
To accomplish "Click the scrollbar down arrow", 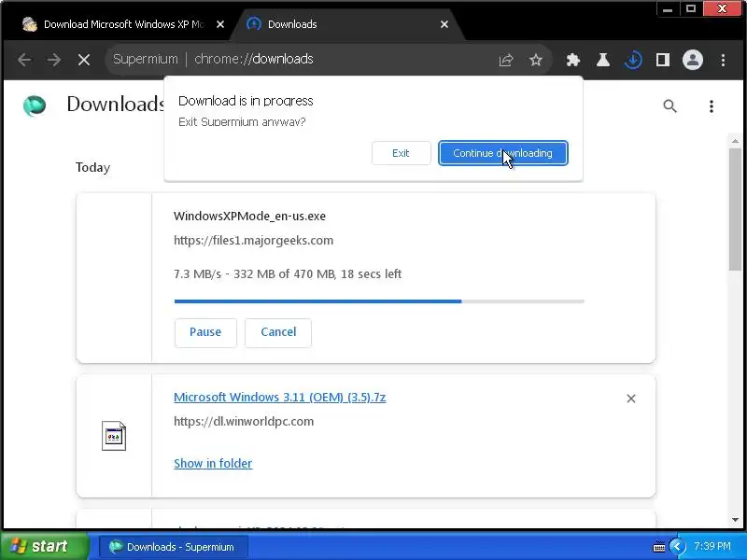I will click(735, 520).
